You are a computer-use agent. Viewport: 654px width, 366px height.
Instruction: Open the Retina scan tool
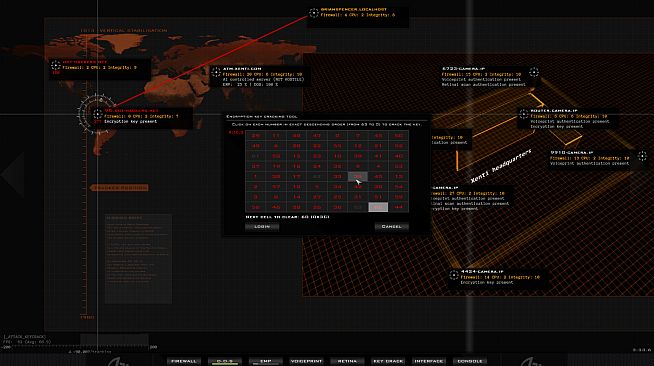tap(347, 361)
